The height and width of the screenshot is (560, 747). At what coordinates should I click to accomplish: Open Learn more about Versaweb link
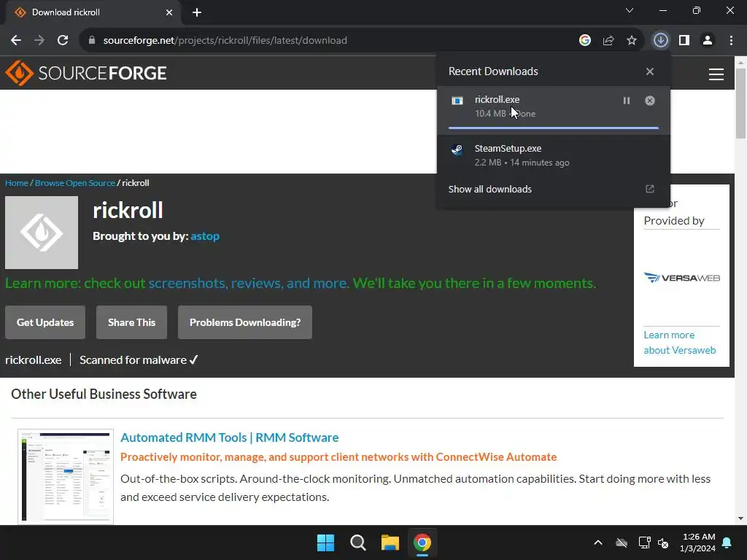click(680, 343)
